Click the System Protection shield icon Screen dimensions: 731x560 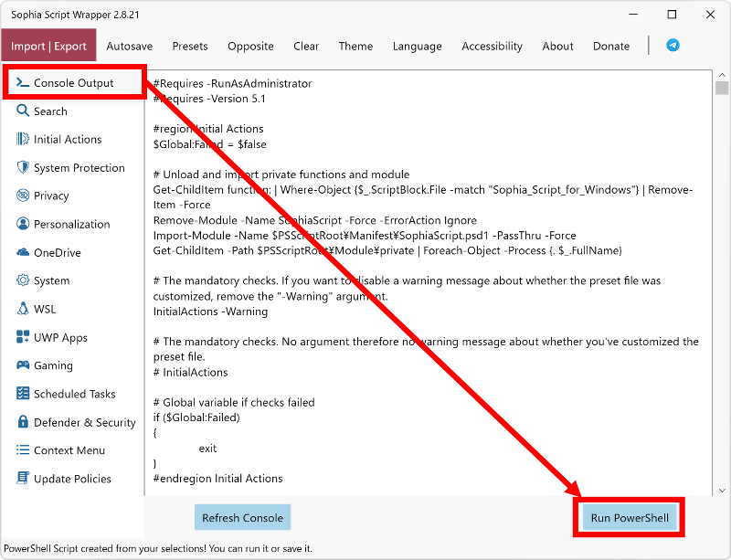[x=23, y=167]
